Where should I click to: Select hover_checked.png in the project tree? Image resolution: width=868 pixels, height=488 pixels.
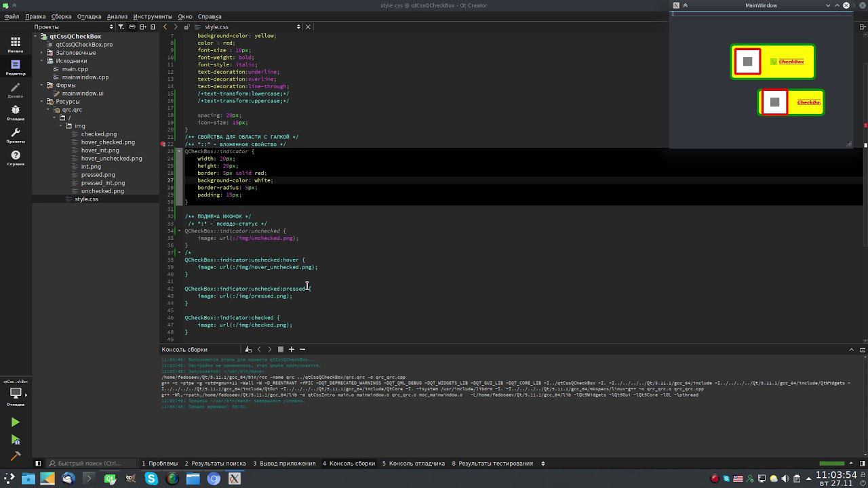click(x=108, y=142)
